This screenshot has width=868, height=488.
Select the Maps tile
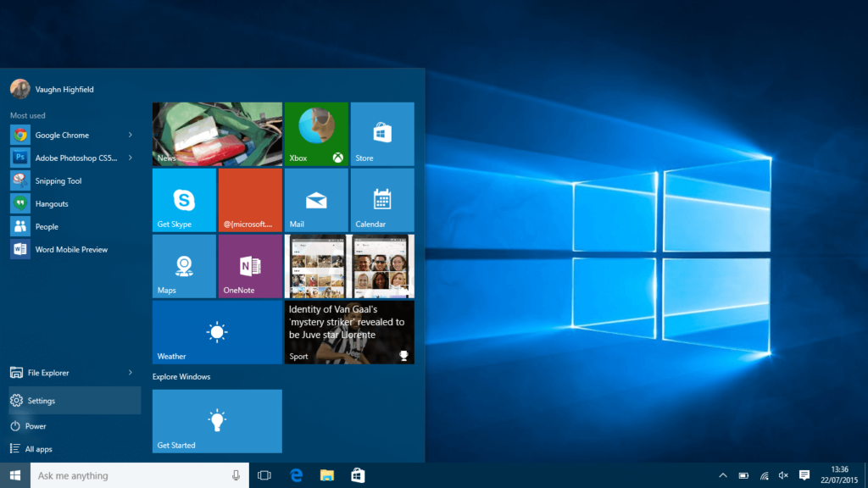point(184,266)
